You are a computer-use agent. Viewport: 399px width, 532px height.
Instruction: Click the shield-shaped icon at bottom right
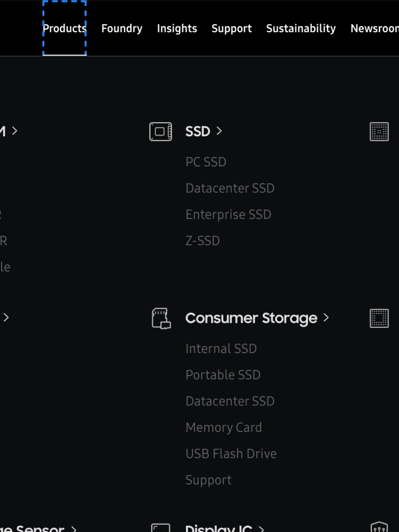[x=379, y=528]
